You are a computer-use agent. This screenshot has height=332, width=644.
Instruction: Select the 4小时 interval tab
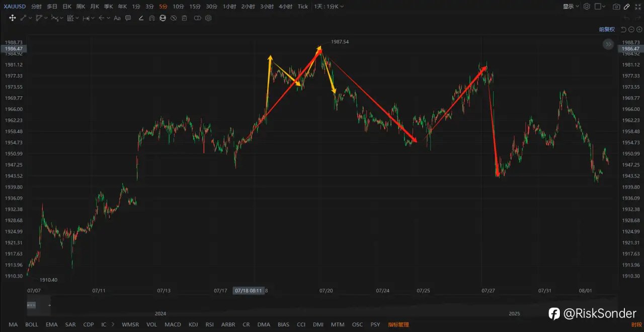(x=286, y=7)
